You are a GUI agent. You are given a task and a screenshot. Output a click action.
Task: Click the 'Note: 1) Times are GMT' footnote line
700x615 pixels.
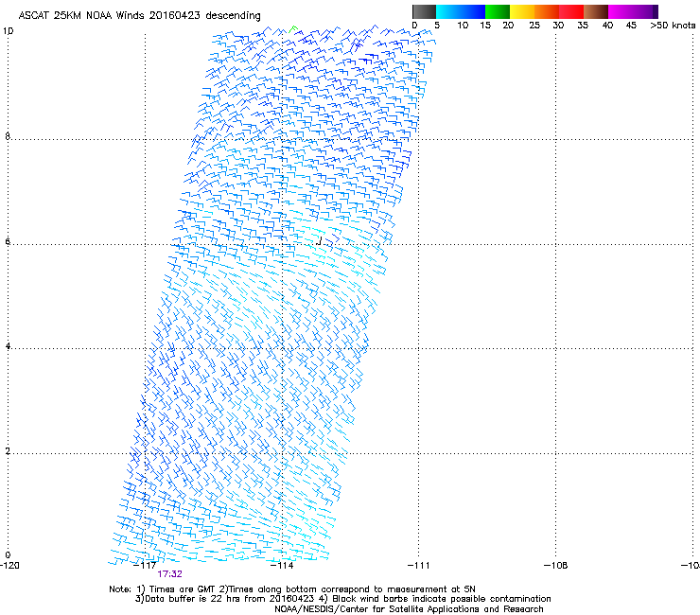292,589
